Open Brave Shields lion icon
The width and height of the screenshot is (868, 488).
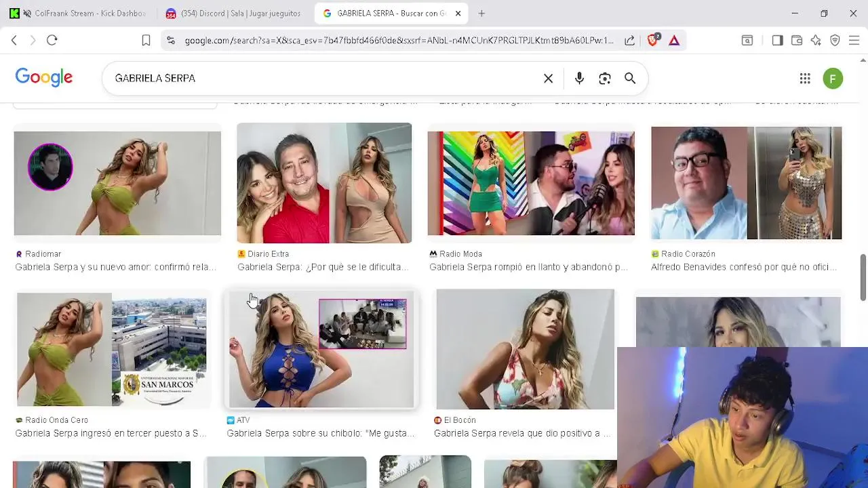click(x=653, y=41)
